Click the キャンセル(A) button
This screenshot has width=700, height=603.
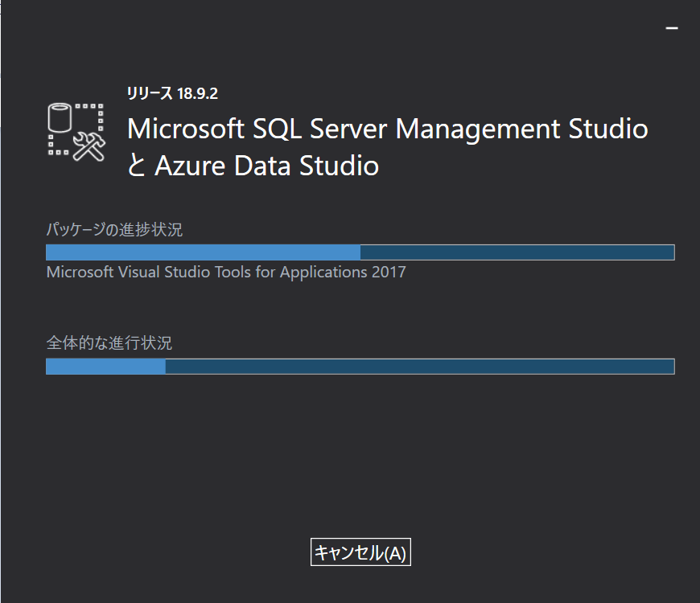pyautogui.click(x=360, y=552)
